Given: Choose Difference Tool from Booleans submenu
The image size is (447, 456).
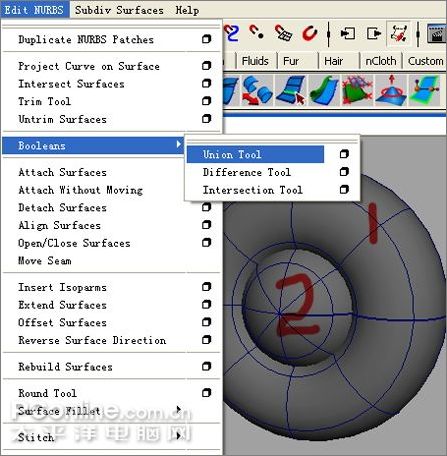Looking at the screenshot, I should click(x=247, y=172).
